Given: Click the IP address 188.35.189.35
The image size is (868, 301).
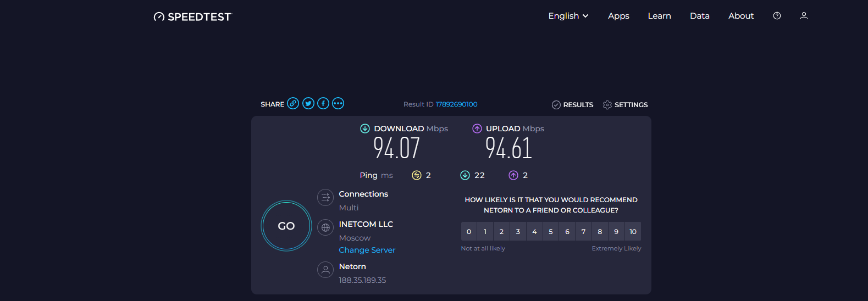Looking at the screenshot, I should point(362,280).
